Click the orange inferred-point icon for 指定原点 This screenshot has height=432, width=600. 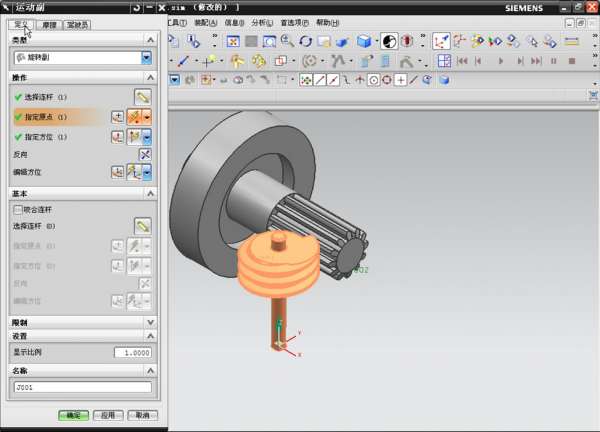click(134, 117)
